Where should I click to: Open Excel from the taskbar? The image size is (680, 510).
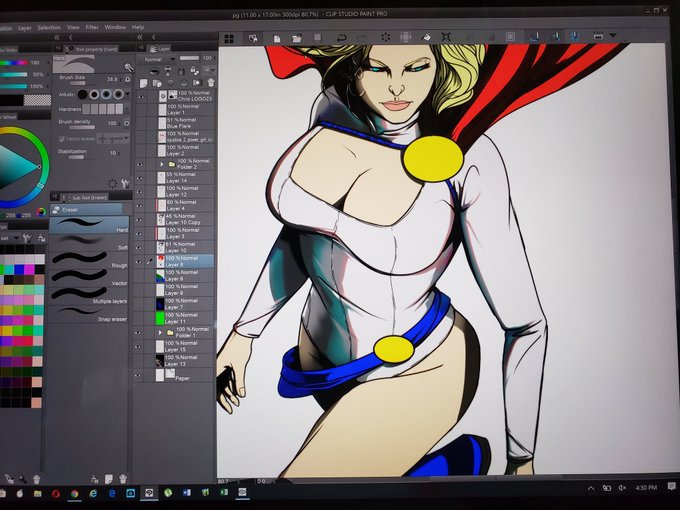[x=224, y=493]
